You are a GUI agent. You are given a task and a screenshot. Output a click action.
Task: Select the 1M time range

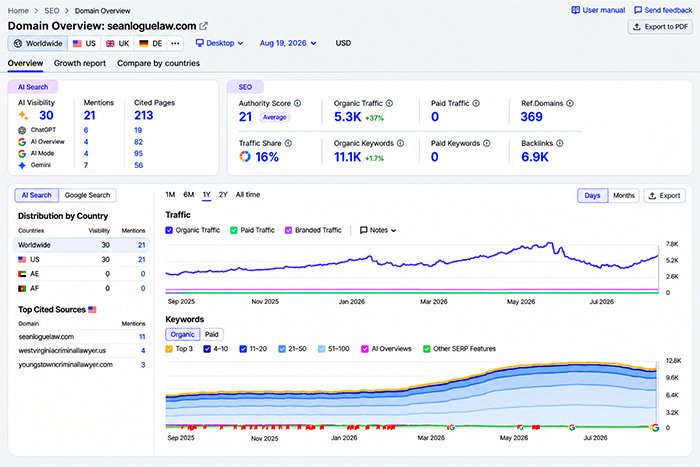click(x=170, y=195)
